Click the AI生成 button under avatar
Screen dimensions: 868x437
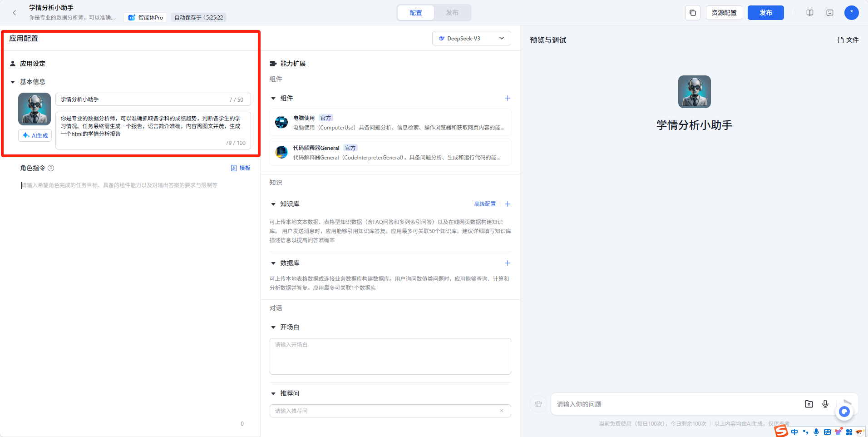point(35,135)
